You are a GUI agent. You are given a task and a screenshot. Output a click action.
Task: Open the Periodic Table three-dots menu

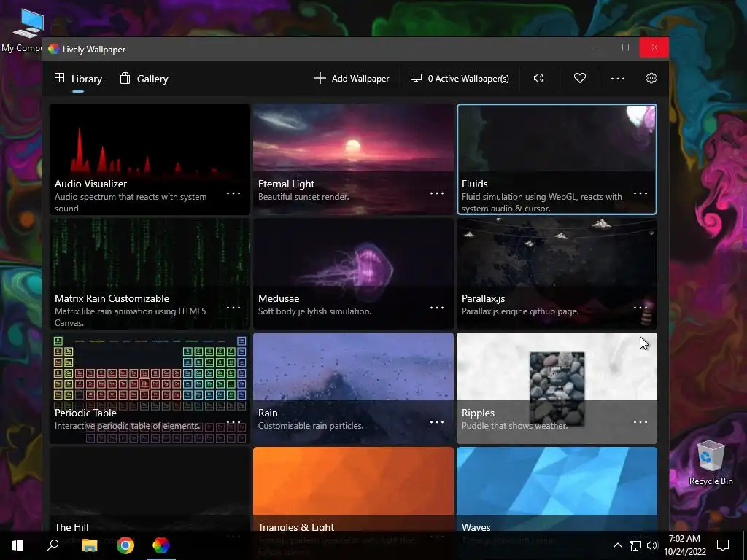coord(233,422)
